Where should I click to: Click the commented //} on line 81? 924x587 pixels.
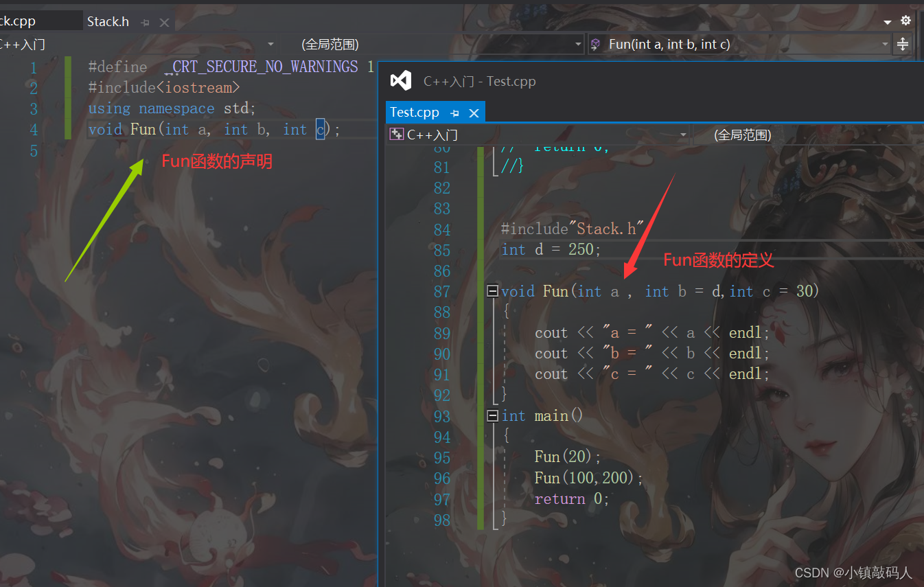(512, 165)
